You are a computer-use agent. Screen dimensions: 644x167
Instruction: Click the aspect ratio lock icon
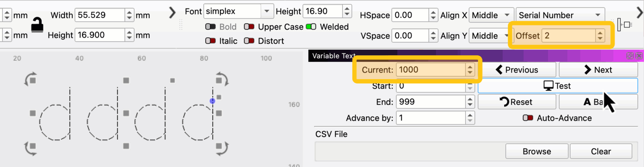click(x=37, y=25)
